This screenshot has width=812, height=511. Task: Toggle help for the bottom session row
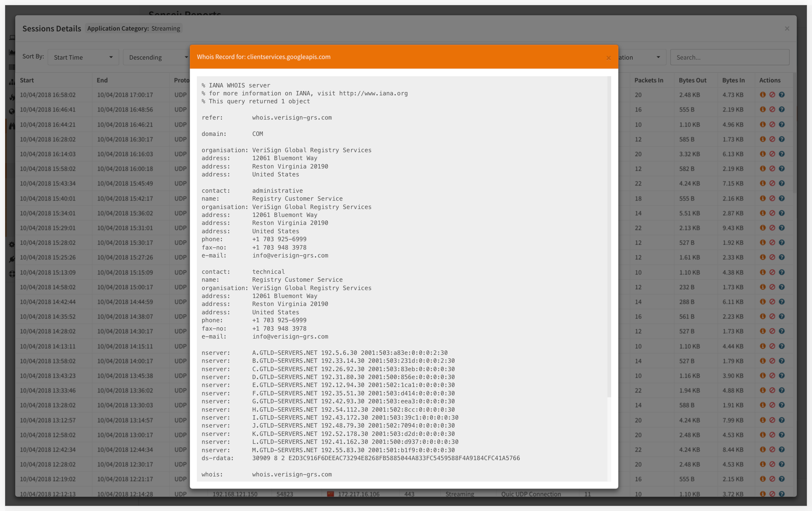click(x=782, y=494)
